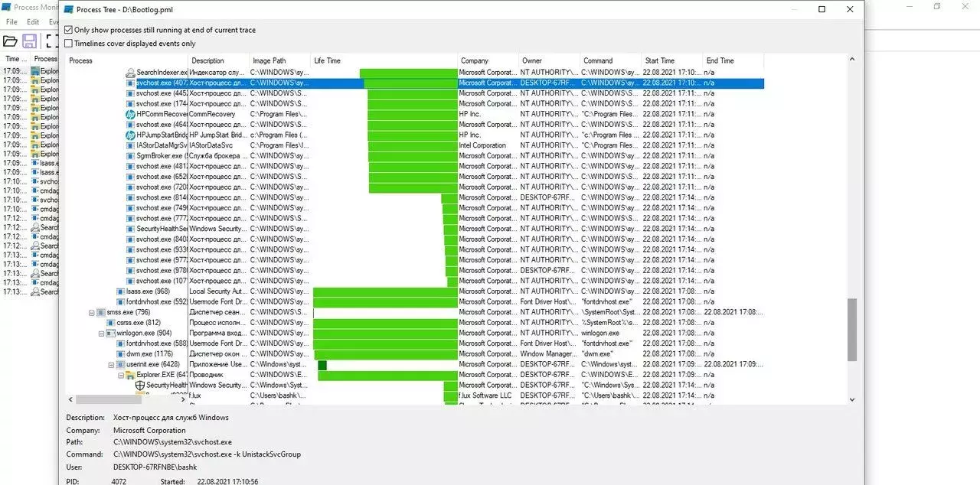Click the Owner column header
Viewport: 980px width, 485px height.
[x=550, y=60]
